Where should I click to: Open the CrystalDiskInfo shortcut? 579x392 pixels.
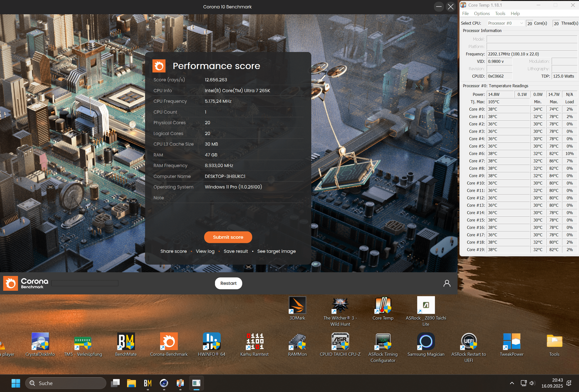coord(40,341)
